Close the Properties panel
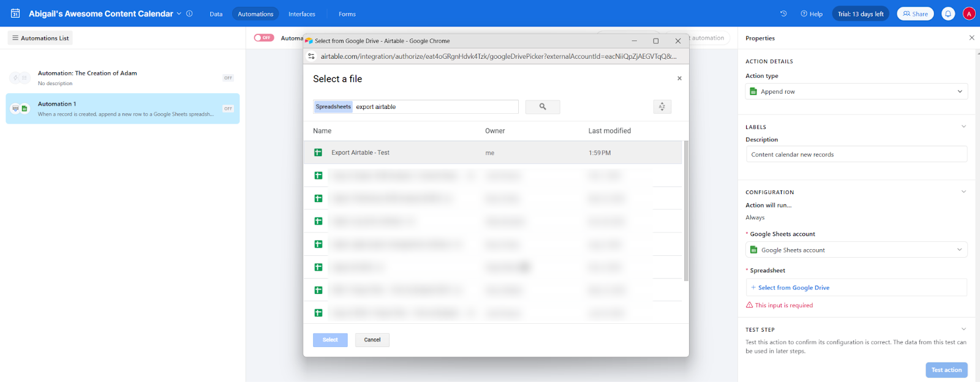This screenshot has height=382, width=980. [971, 38]
